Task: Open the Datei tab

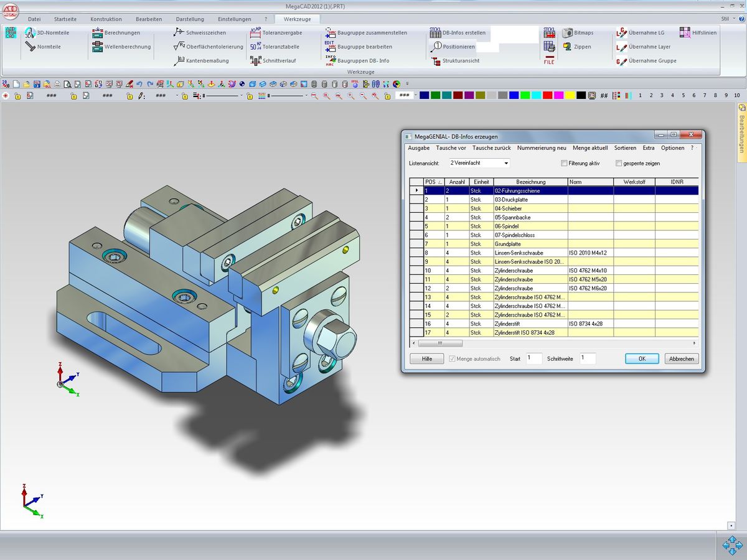Action: (34, 19)
